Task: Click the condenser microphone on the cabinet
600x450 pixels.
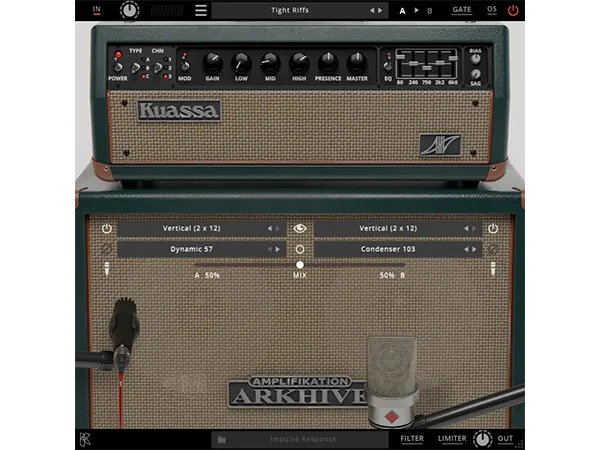Action: click(391, 383)
